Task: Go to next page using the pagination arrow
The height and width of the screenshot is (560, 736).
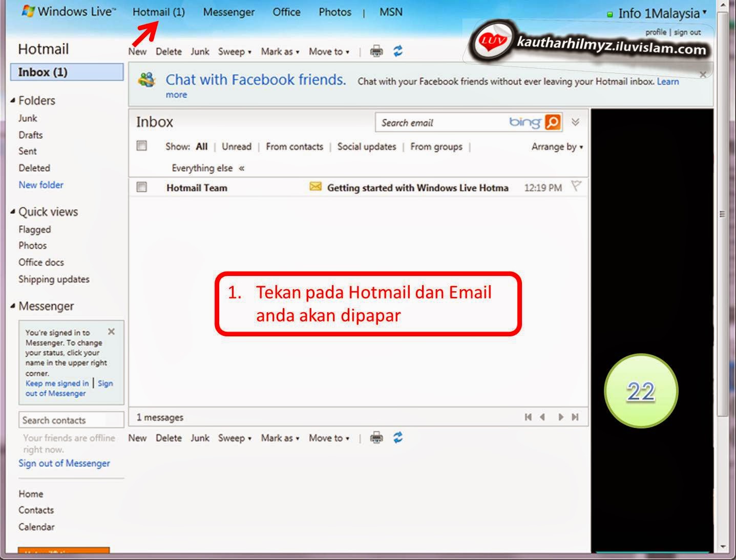Action: (x=560, y=417)
